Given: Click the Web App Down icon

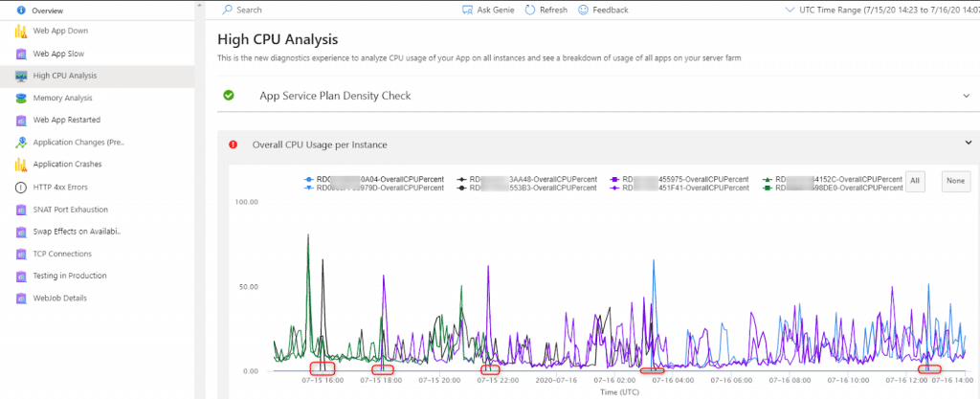Looking at the screenshot, I should coord(21,32).
